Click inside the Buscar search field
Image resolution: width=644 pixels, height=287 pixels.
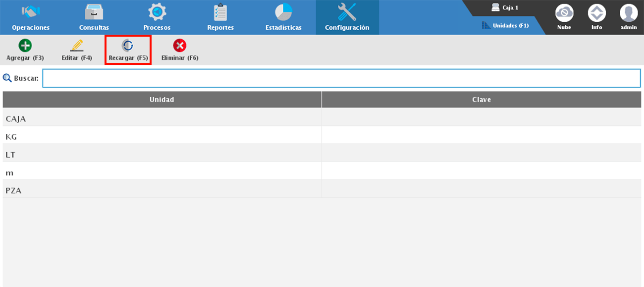coord(341,78)
